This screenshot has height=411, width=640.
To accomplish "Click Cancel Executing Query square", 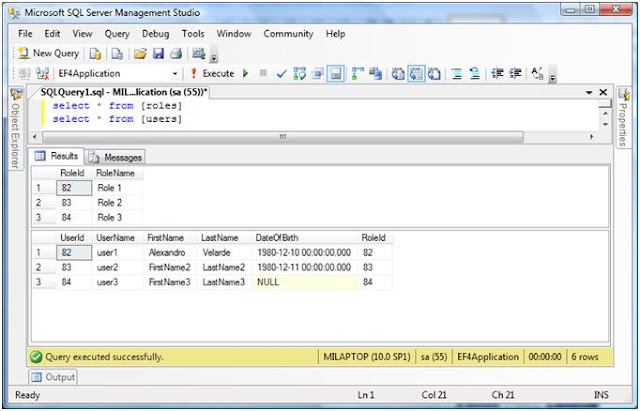I will [x=263, y=73].
